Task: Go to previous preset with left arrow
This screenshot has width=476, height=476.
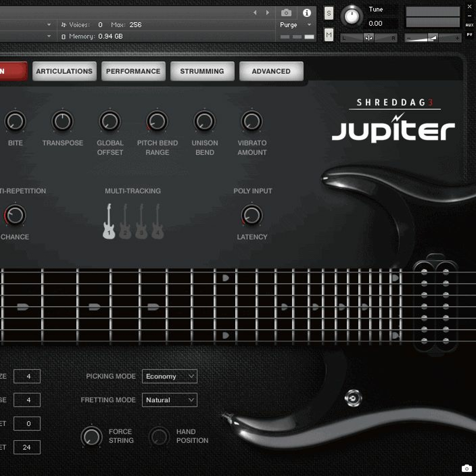Action: click(x=255, y=12)
